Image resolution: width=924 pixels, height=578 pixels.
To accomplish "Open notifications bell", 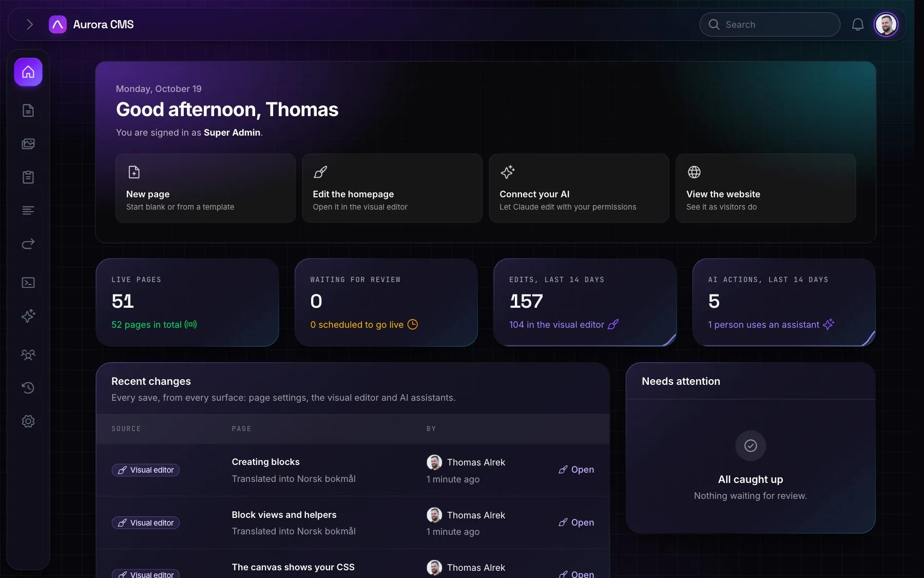I will (x=857, y=24).
